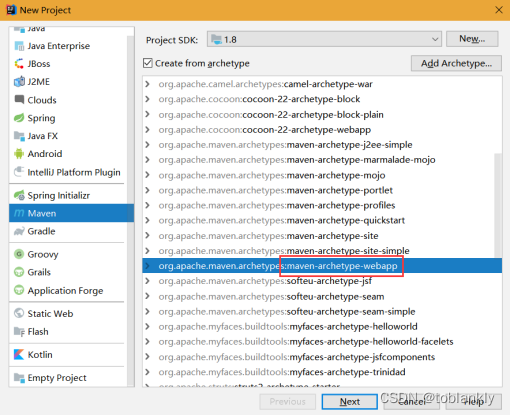Click the Java FX folder icon
The width and height of the screenshot is (510, 415).
tap(19, 136)
